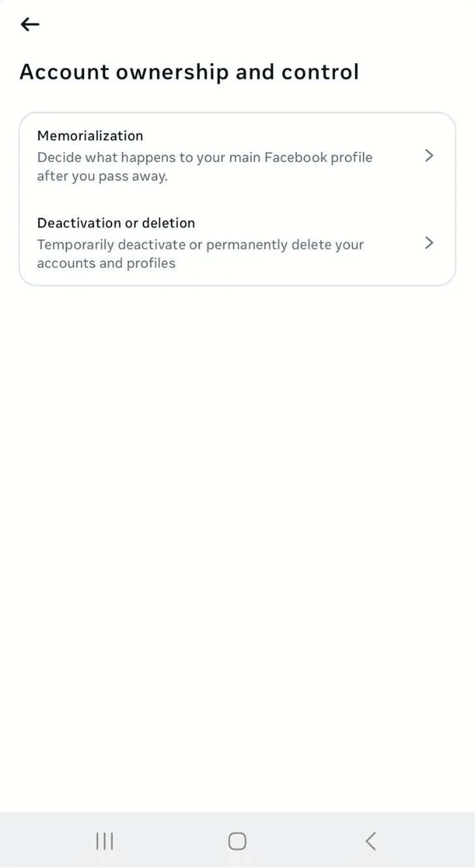Click the chevron arrow beside Memorialization
The height and width of the screenshot is (868, 476).
(429, 155)
